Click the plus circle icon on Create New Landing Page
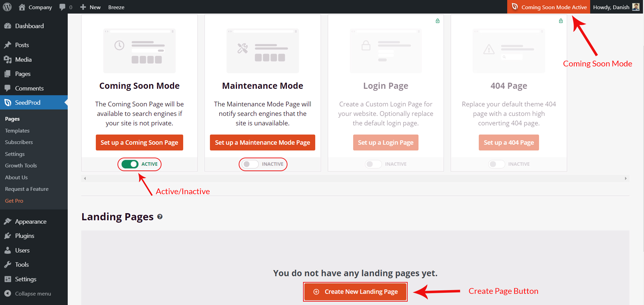 tap(316, 292)
